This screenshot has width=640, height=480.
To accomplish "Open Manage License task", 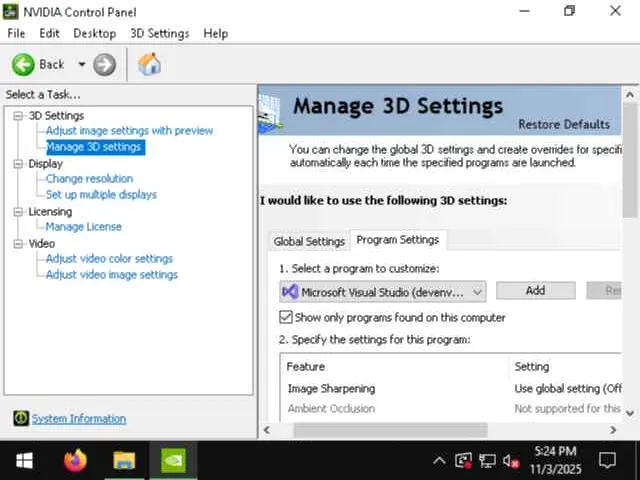I will [x=84, y=227].
